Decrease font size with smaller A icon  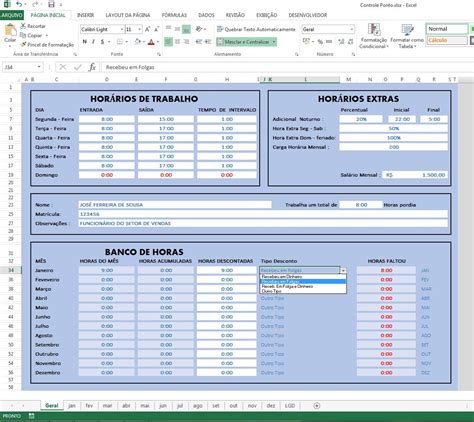pos(156,29)
